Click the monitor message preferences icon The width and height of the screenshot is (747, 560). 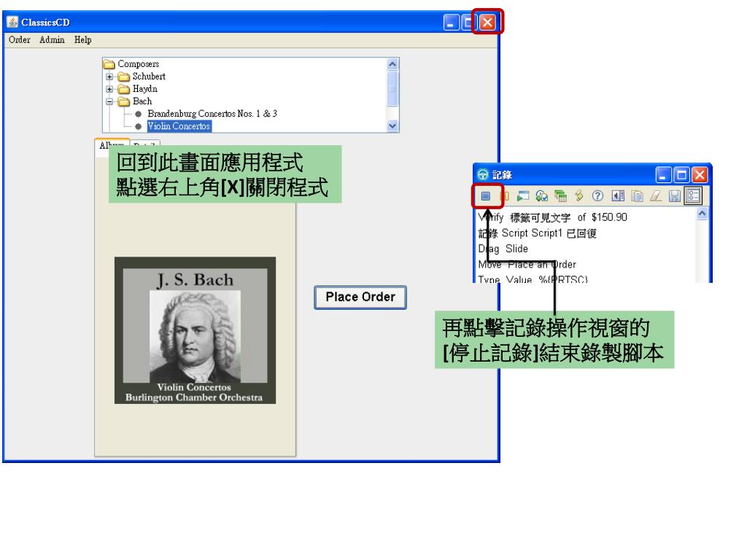(693, 196)
